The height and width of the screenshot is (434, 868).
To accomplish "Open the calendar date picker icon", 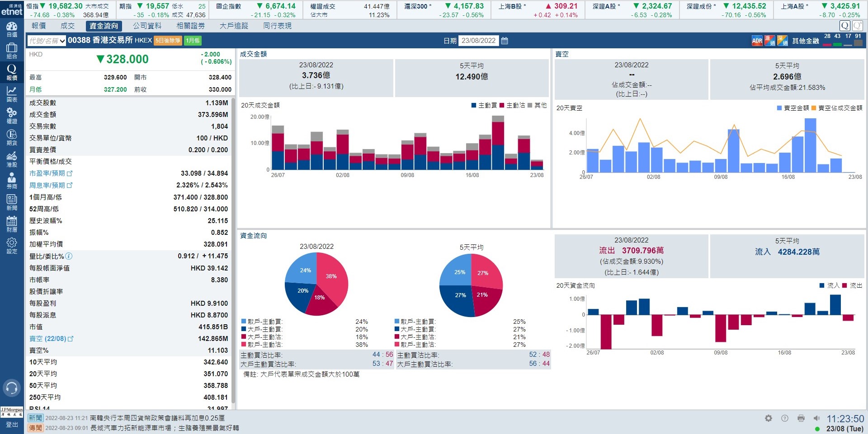I will pyautogui.click(x=505, y=41).
